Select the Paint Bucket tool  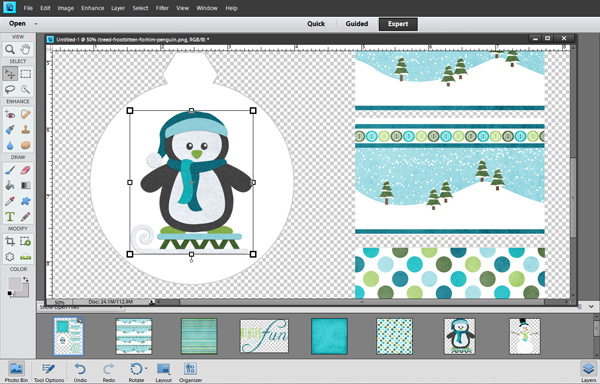pos(10,185)
